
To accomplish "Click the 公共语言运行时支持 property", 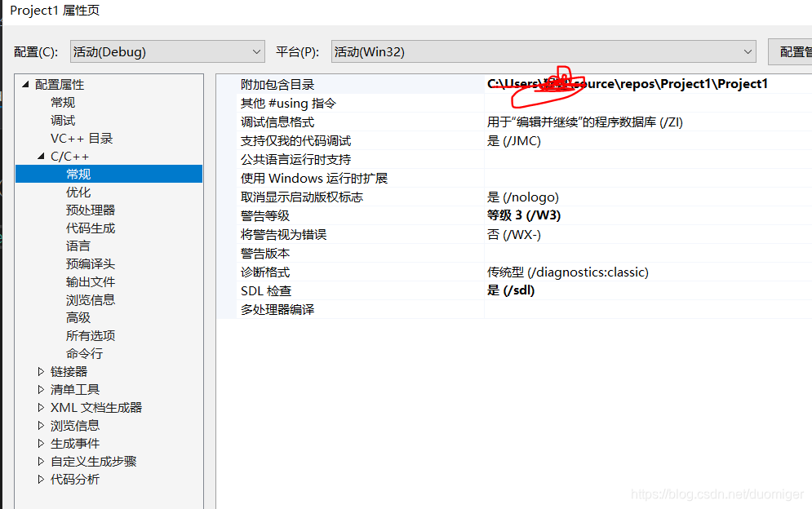I will click(295, 160).
